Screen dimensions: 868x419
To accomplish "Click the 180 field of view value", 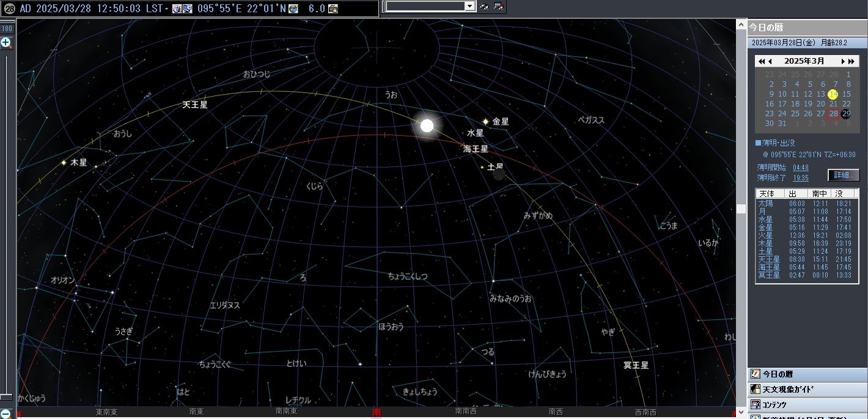I will click(x=7, y=29).
